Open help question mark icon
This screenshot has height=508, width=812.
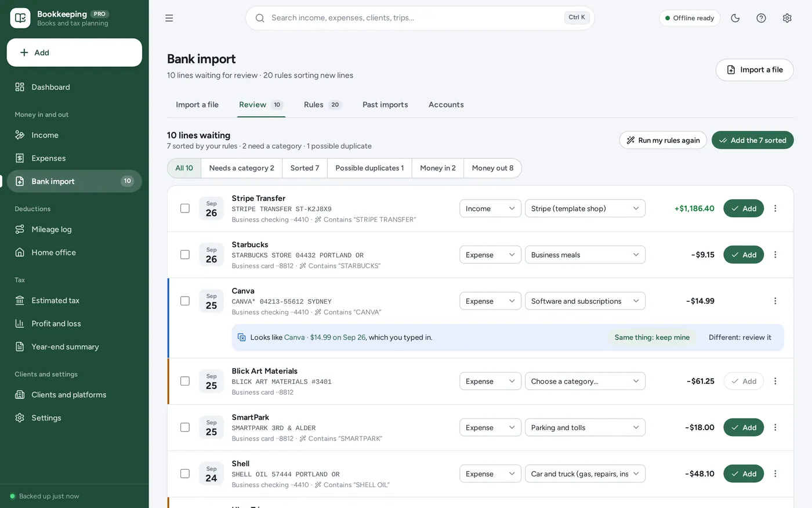pyautogui.click(x=762, y=18)
